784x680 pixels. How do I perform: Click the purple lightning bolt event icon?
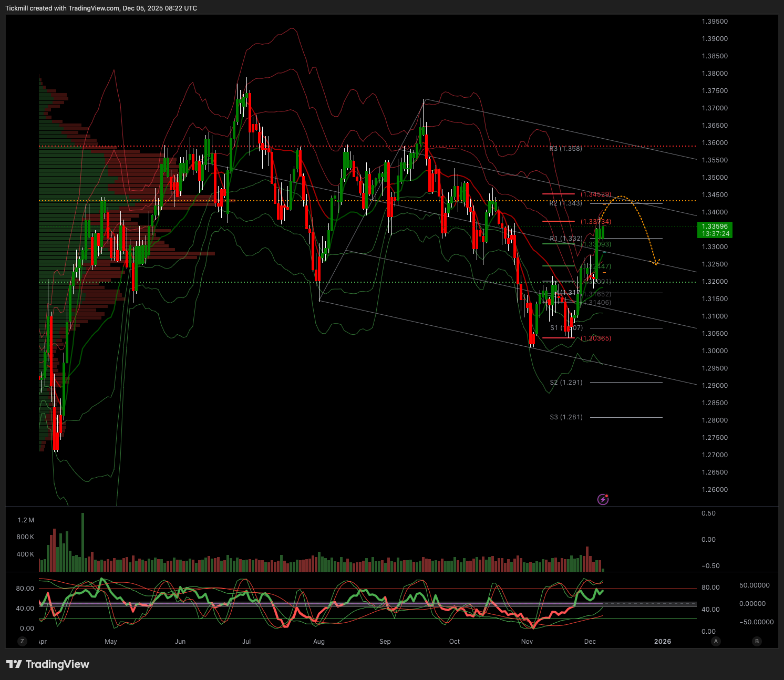(x=603, y=499)
